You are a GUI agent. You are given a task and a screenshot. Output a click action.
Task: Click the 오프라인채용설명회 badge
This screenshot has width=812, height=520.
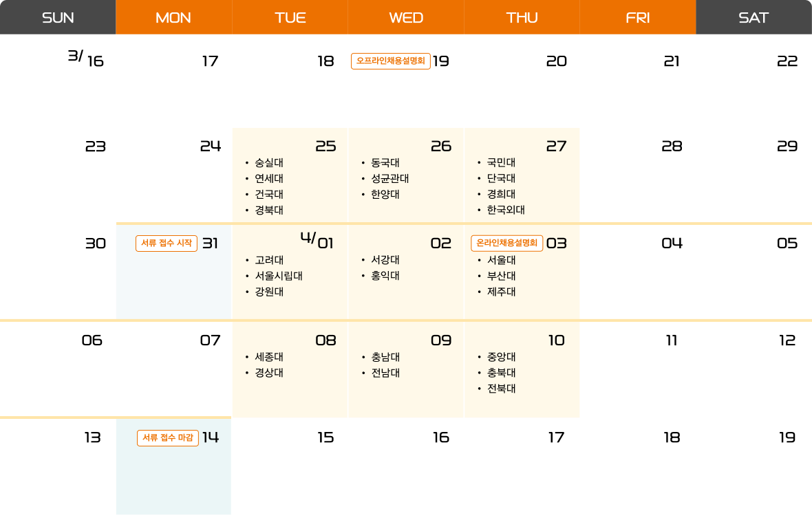(x=390, y=61)
